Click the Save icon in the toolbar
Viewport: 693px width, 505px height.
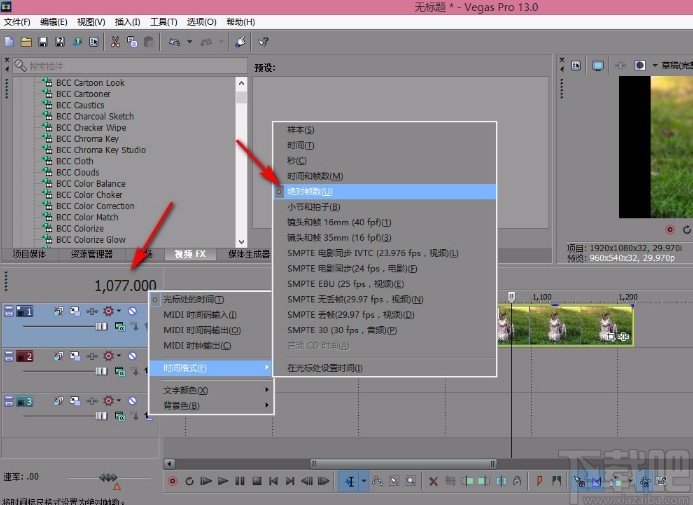(43, 42)
